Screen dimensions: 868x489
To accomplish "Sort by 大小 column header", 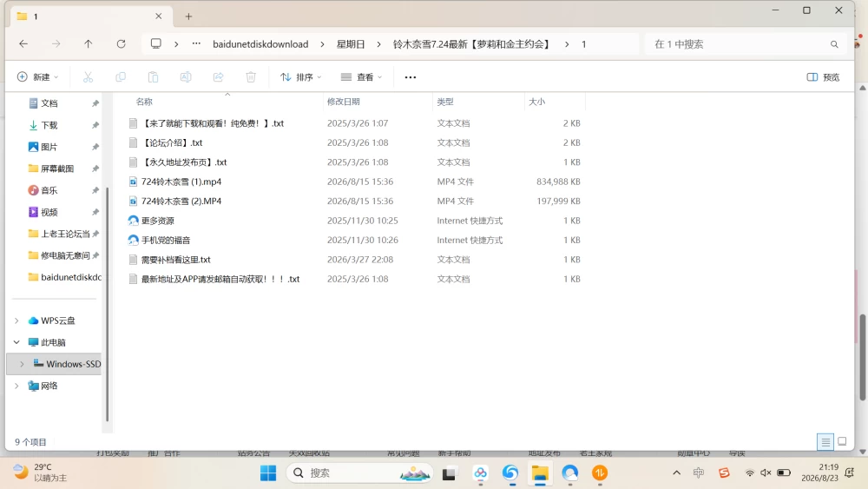I will click(x=536, y=102).
